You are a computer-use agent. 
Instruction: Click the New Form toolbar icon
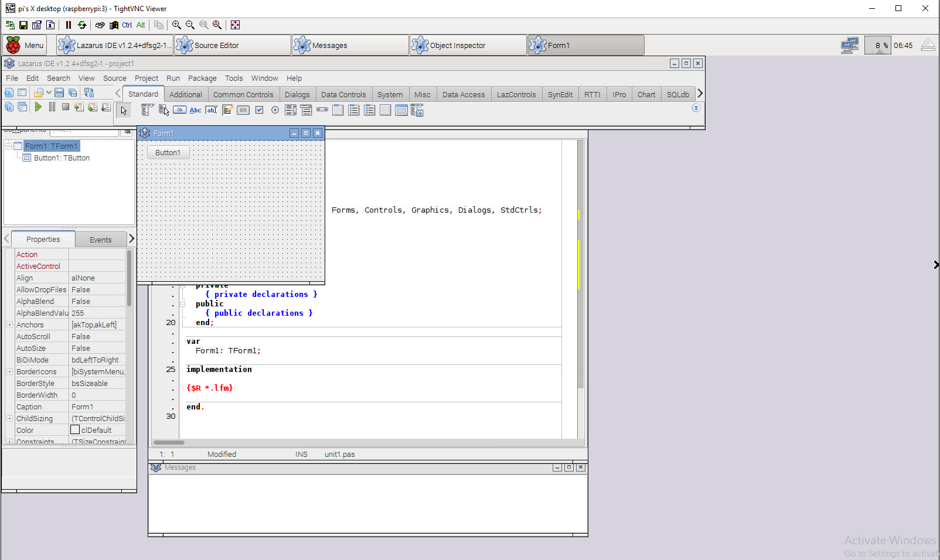pyautogui.click(x=22, y=93)
